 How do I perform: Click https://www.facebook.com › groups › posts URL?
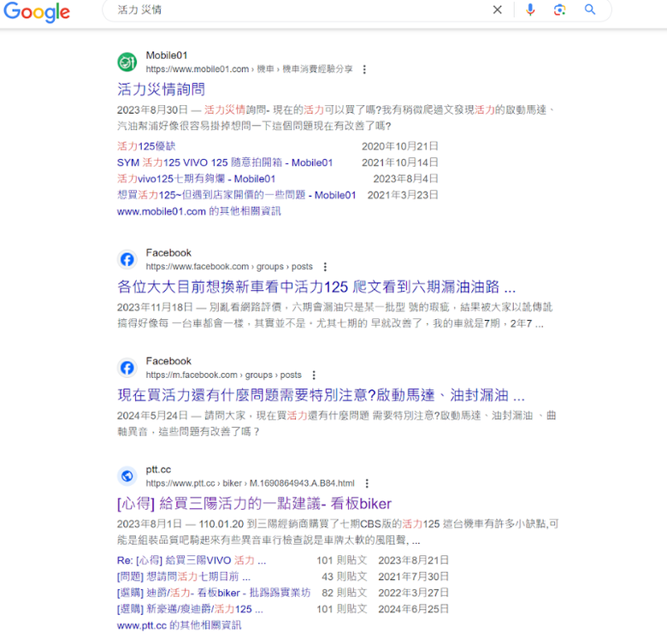click(x=229, y=266)
